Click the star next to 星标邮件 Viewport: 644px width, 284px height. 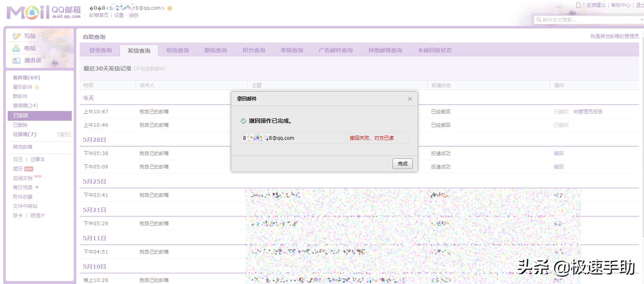(x=37, y=87)
